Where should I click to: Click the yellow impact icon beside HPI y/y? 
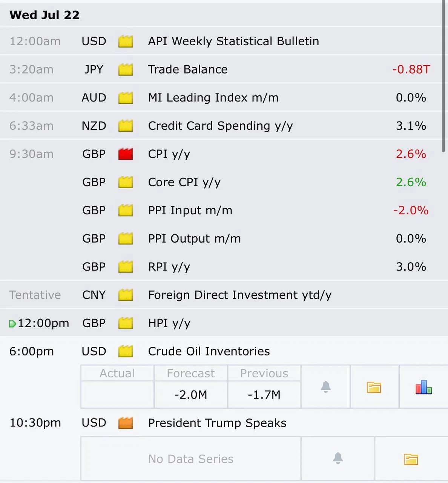[126, 323]
